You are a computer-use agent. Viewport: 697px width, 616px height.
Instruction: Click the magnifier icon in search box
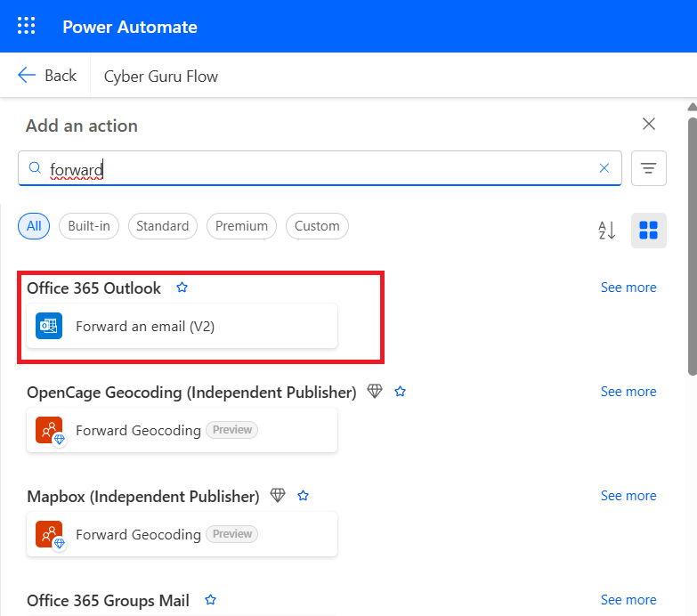pyautogui.click(x=35, y=168)
